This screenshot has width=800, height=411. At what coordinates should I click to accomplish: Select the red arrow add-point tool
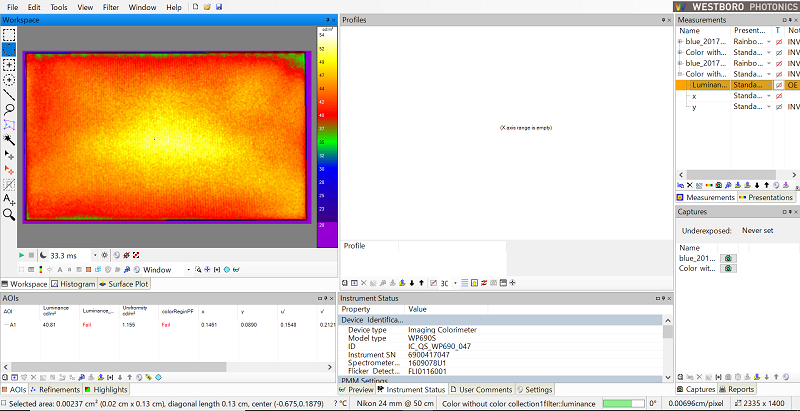(9, 169)
